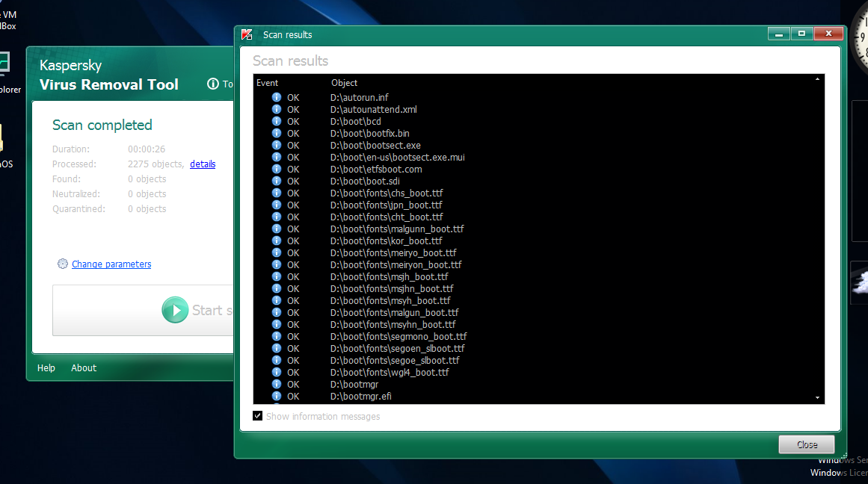
Task: Click the info icon beside kor_boot.ttf row
Action: [276, 241]
